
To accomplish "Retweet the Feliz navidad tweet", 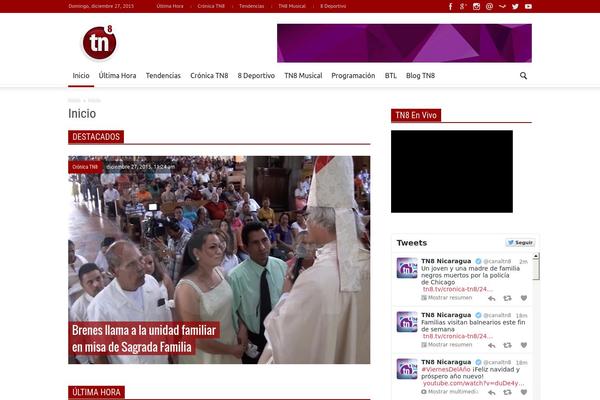I will 507,392.
